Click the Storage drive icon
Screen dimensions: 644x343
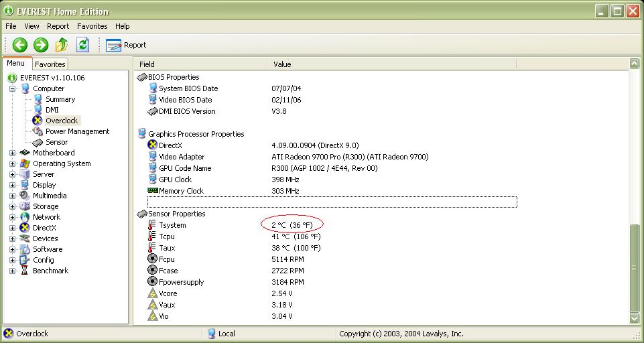[25, 206]
